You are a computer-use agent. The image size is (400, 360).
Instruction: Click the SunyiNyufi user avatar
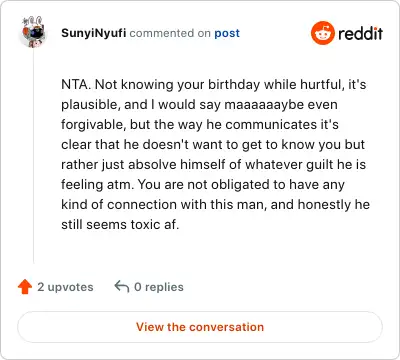click(33, 32)
